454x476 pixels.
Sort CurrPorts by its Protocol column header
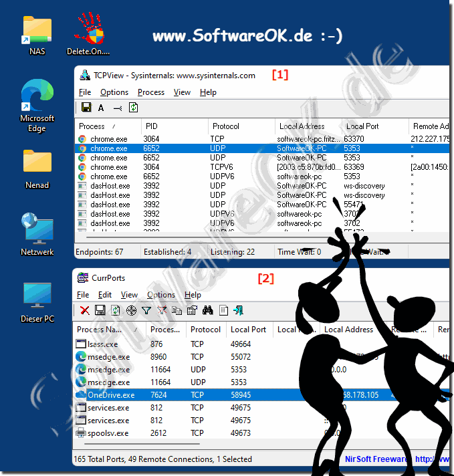pos(206,330)
